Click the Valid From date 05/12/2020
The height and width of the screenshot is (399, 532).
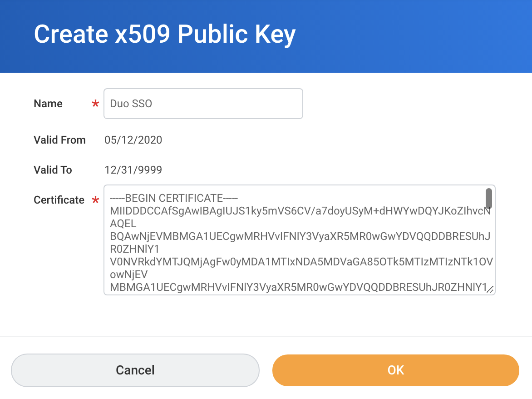pyautogui.click(x=133, y=140)
